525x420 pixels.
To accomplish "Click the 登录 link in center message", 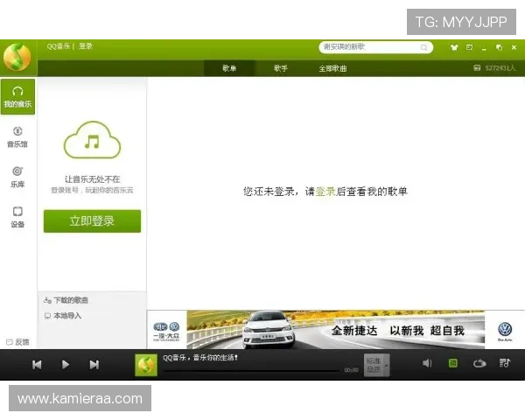I will coord(325,191).
